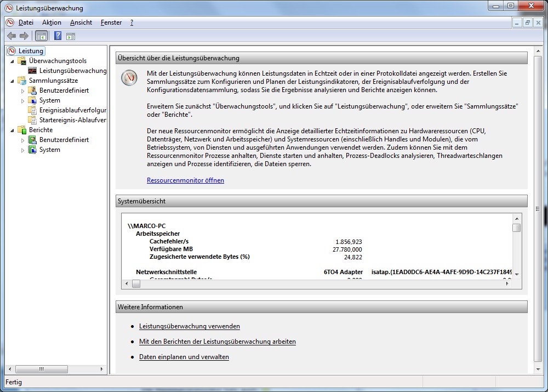Click the 27.780,000 value
The height and width of the screenshot is (392, 548).
(347, 249)
